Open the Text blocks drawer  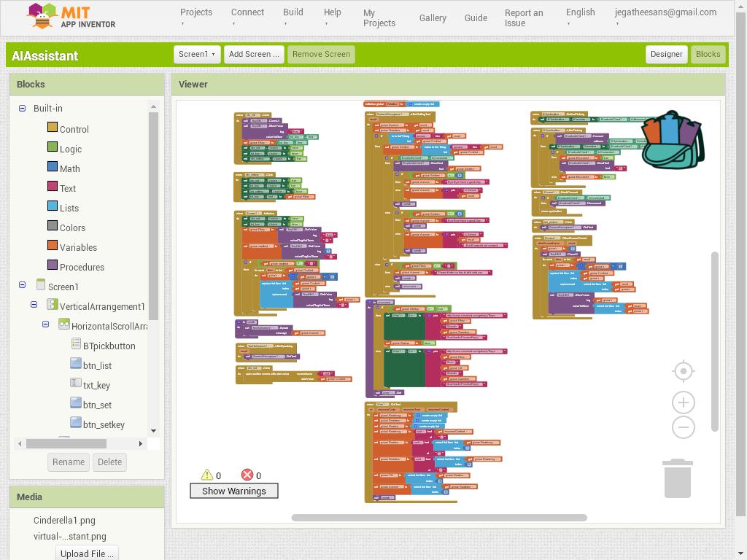point(68,188)
